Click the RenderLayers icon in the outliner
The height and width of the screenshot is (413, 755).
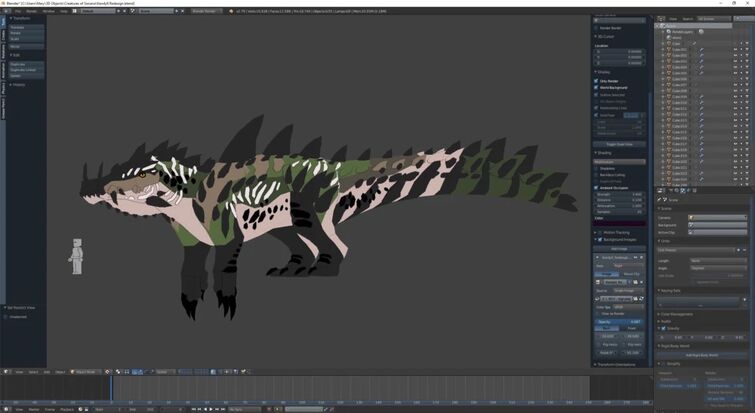pos(668,31)
